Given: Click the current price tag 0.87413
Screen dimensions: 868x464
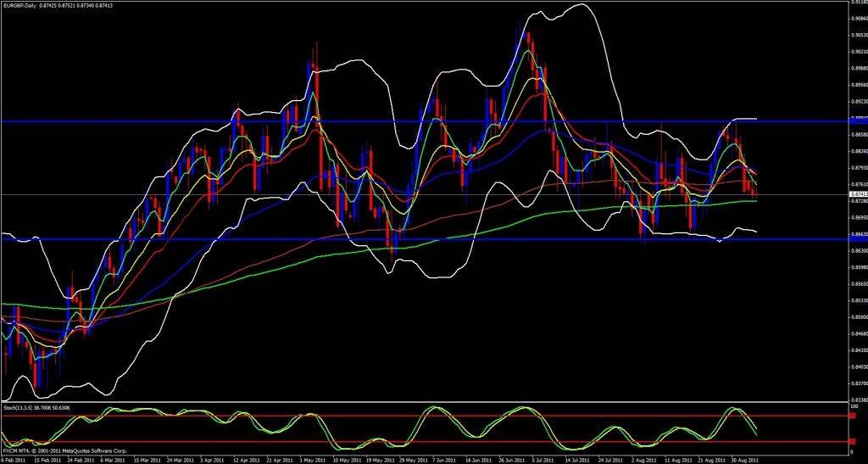Looking at the screenshot, I should (x=857, y=194).
